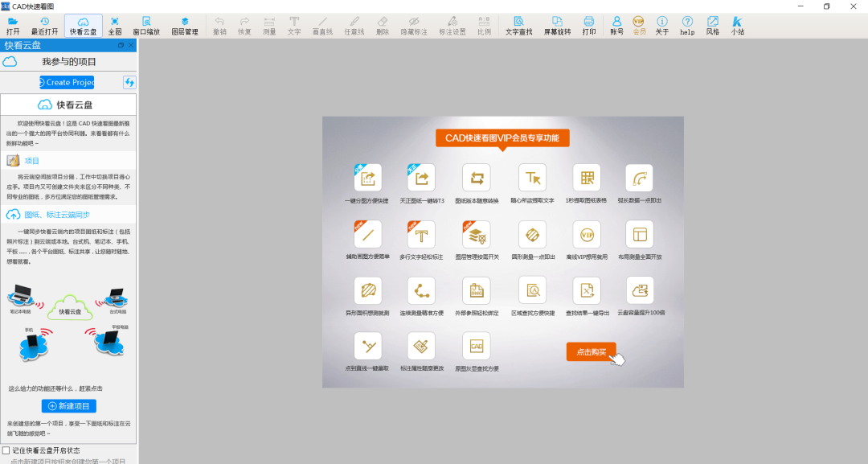Click the 天正图纸一键转T3 feature icon
The height and width of the screenshot is (464, 868).
421,178
